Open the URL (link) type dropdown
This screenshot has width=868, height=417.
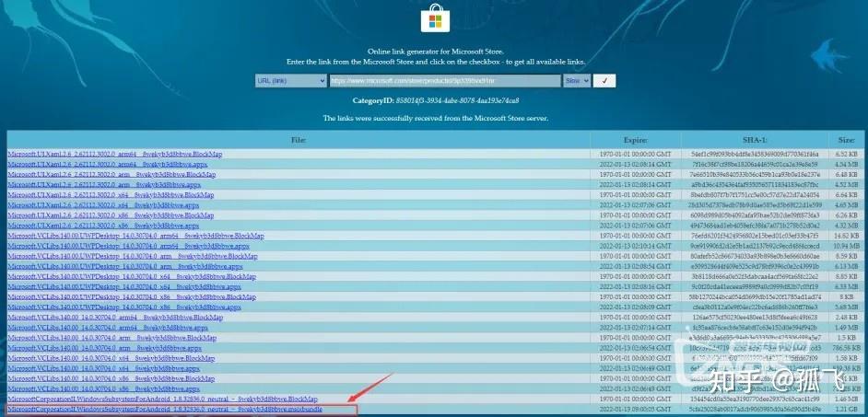(290, 81)
